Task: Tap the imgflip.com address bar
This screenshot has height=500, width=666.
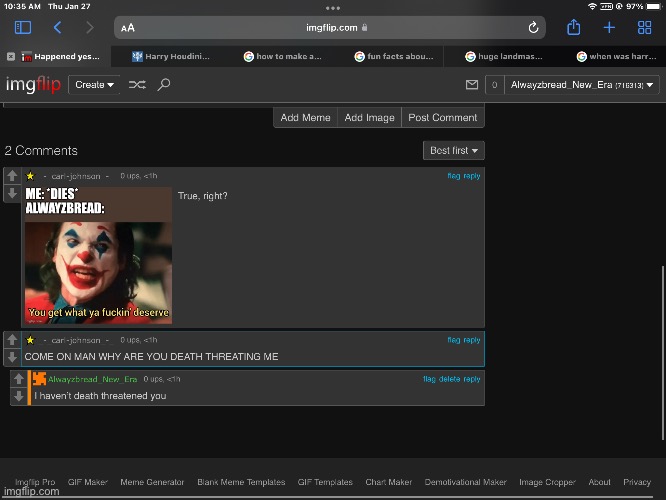Action: click(x=331, y=28)
